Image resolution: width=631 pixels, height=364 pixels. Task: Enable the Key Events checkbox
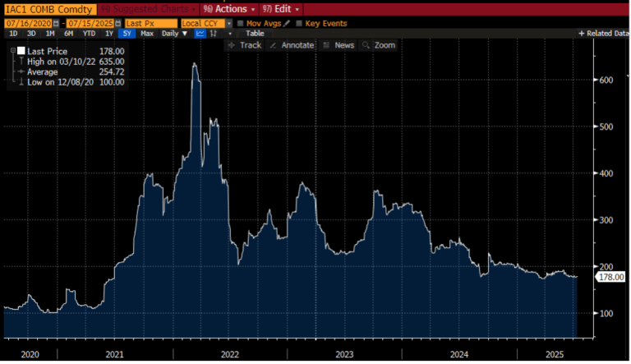[x=299, y=24]
